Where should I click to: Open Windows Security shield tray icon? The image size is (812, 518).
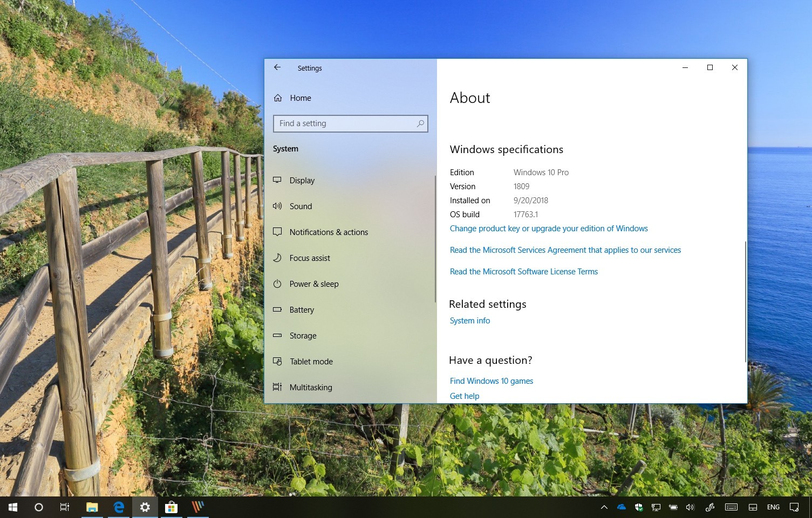pos(639,507)
